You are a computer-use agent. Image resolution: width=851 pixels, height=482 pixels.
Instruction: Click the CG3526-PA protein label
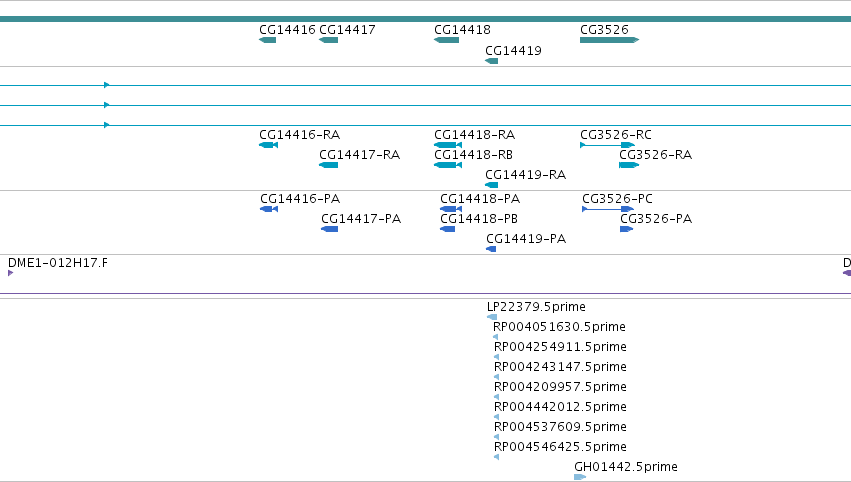(656, 219)
